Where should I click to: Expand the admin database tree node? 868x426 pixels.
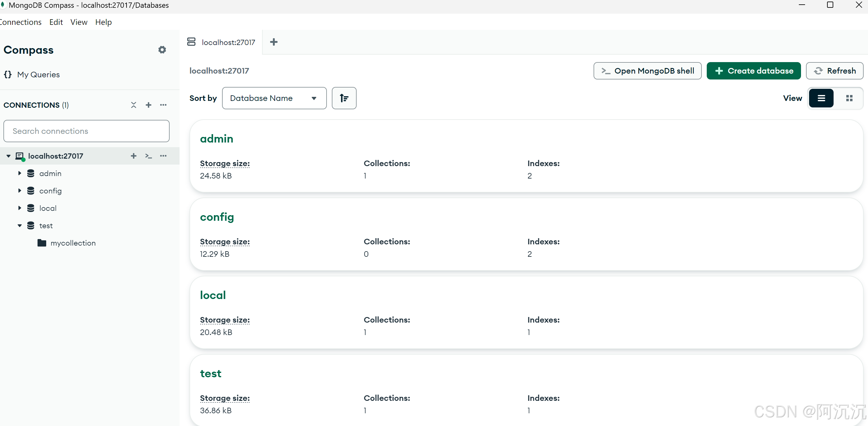click(x=20, y=173)
